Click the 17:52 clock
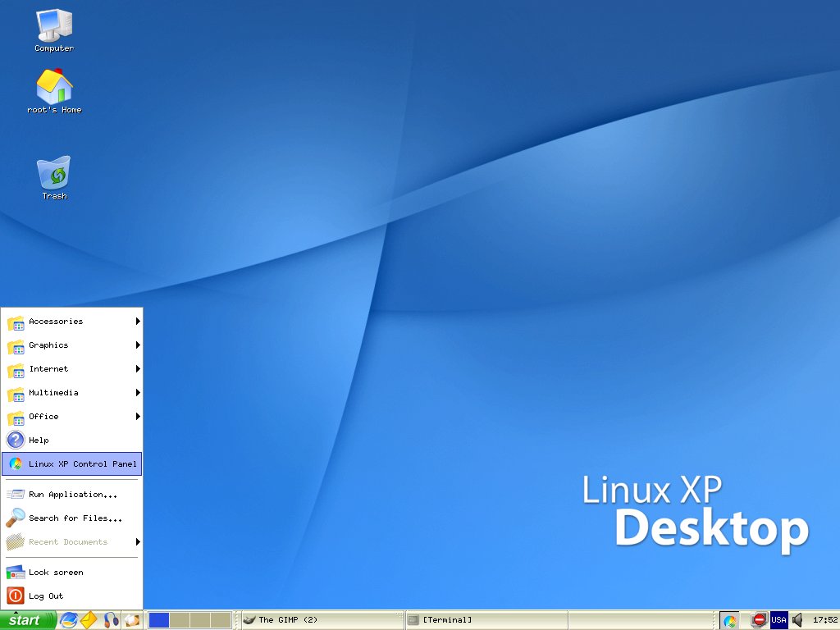 coord(825,620)
